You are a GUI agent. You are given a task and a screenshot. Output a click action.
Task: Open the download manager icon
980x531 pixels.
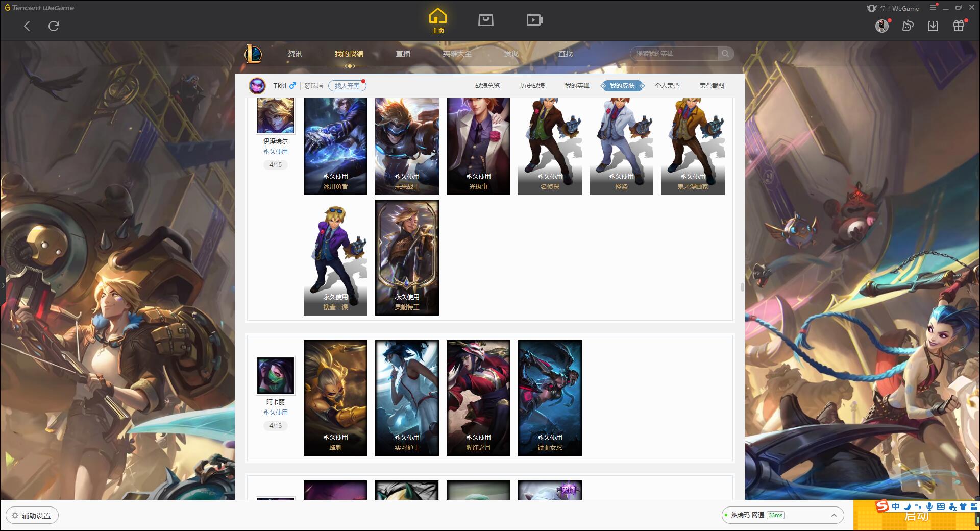pos(933,26)
